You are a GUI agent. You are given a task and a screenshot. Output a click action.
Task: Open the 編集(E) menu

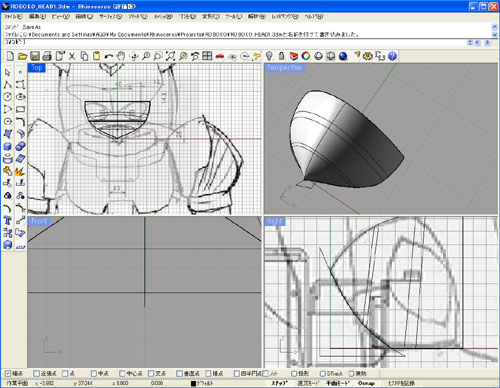(37, 16)
